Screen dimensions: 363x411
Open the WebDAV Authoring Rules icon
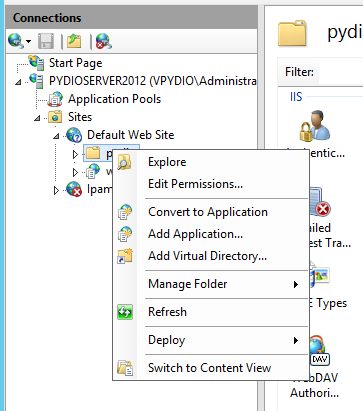(x=319, y=350)
